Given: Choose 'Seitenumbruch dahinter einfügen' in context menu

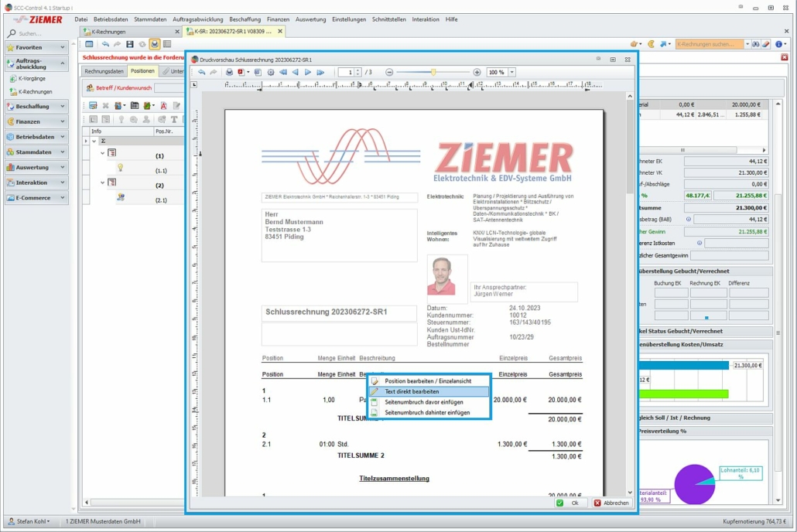Looking at the screenshot, I should point(429,413).
